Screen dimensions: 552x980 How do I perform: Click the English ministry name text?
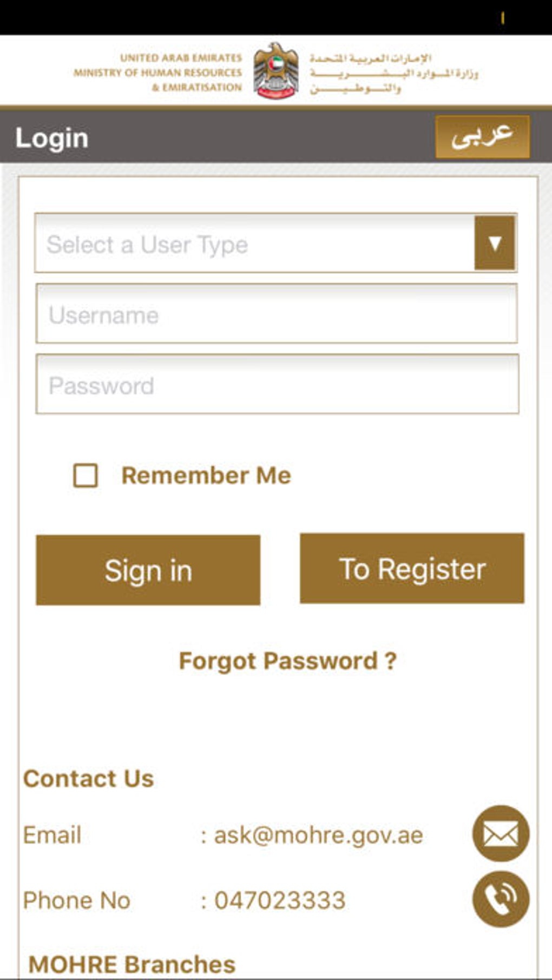(x=158, y=72)
